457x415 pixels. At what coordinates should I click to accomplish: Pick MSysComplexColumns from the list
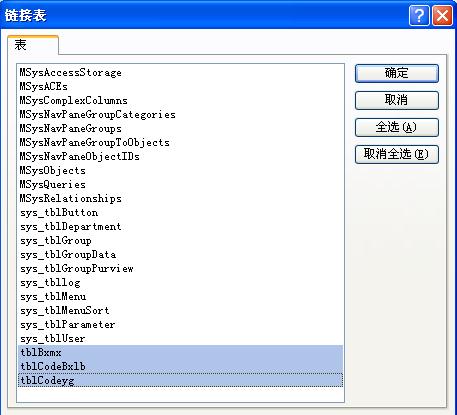point(180,101)
